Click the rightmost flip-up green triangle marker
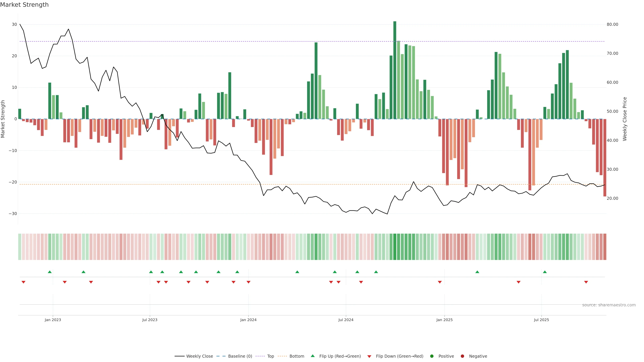The width and height of the screenshot is (644, 362). pyautogui.click(x=545, y=272)
